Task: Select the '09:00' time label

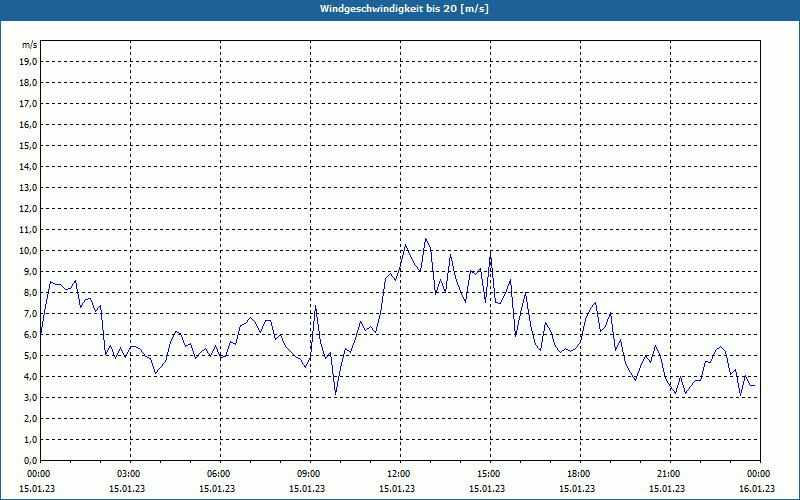Action: pos(307,474)
